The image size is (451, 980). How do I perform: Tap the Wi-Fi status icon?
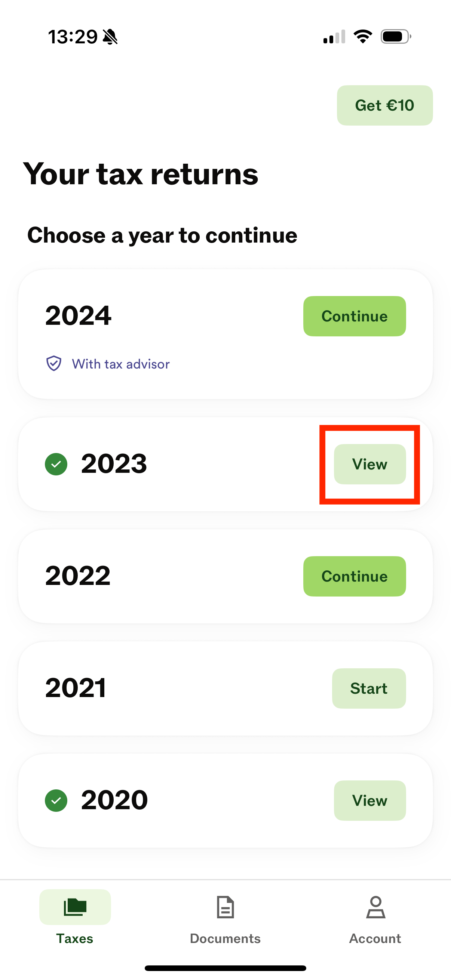(x=363, y=37)
